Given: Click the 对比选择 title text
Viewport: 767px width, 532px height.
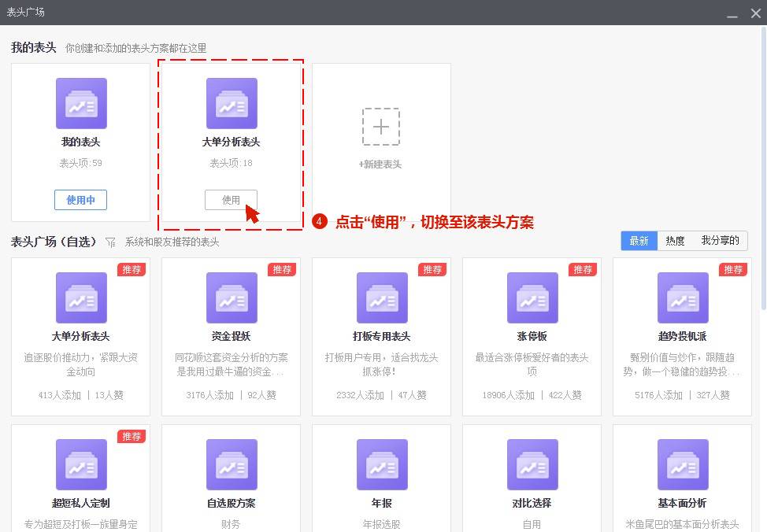Looking at the screenshot, I should (532, 503).
